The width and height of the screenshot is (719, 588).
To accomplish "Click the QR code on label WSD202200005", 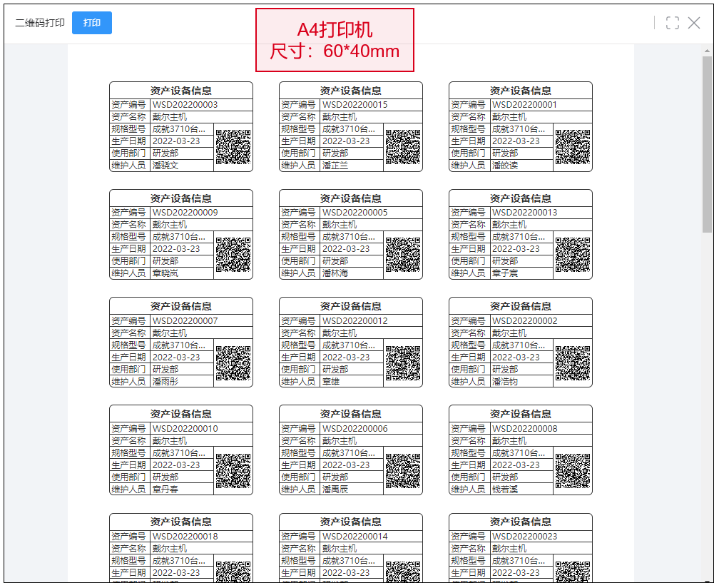I will (403, 255).
